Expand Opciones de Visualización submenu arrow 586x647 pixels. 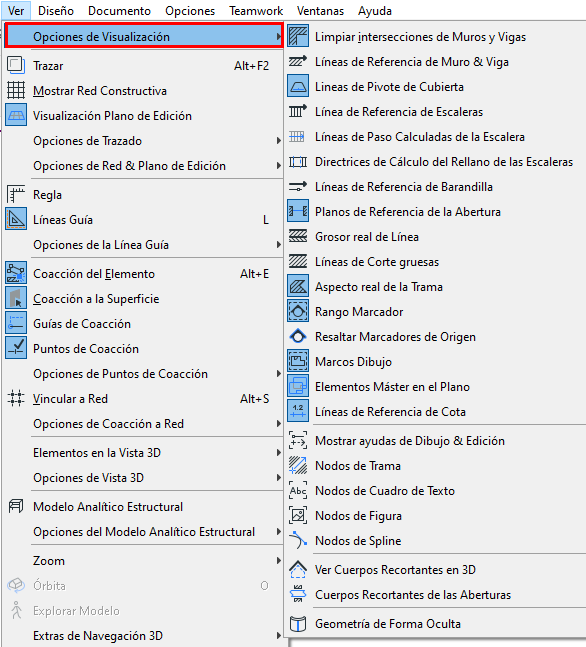click(279, 36)
